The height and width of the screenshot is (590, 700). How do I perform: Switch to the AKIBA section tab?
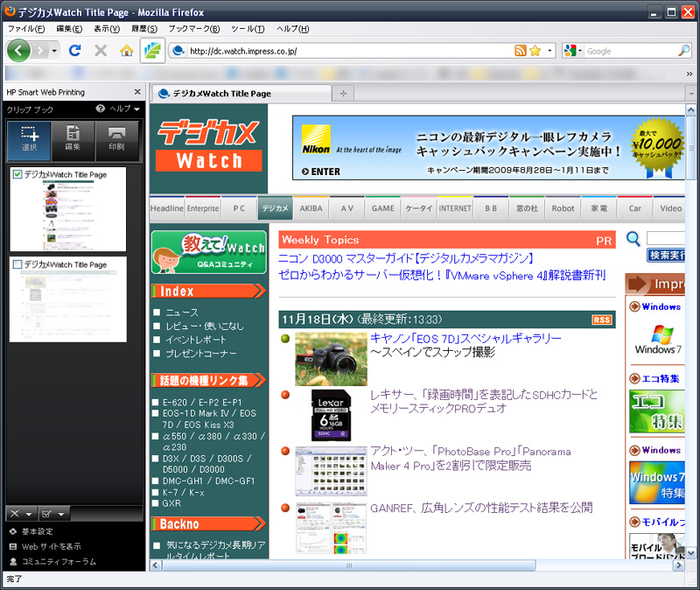(311, 208)
